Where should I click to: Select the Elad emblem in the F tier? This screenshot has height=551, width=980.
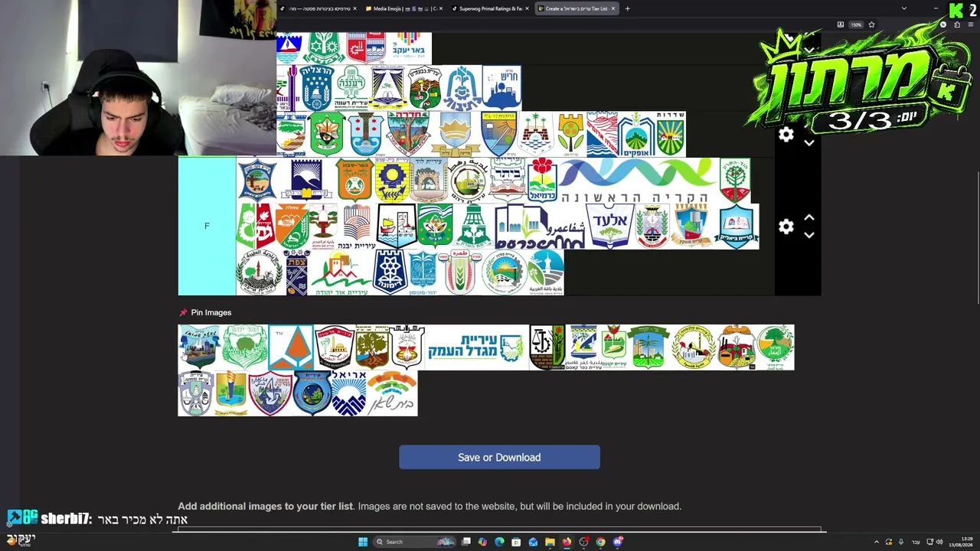(610, 227)
